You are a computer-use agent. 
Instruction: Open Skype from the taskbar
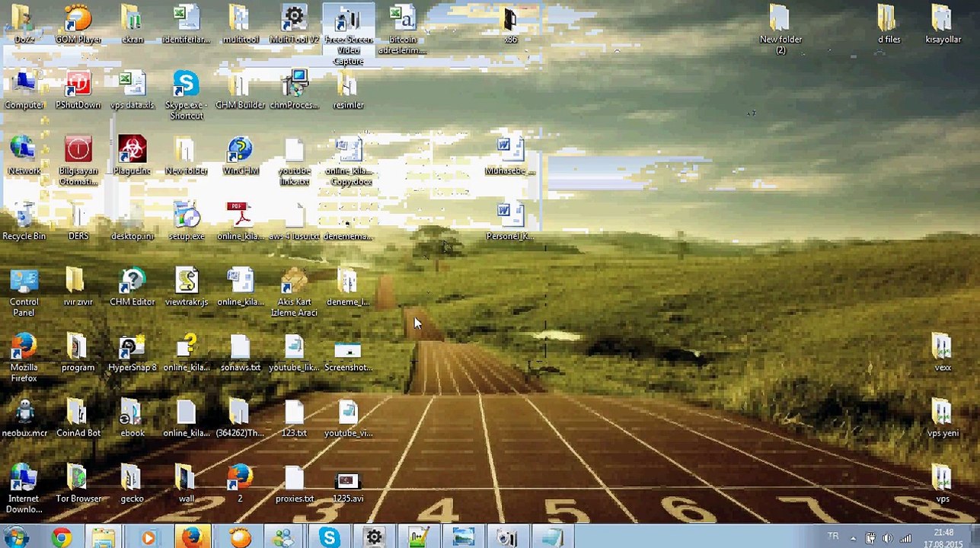(329, 537)
